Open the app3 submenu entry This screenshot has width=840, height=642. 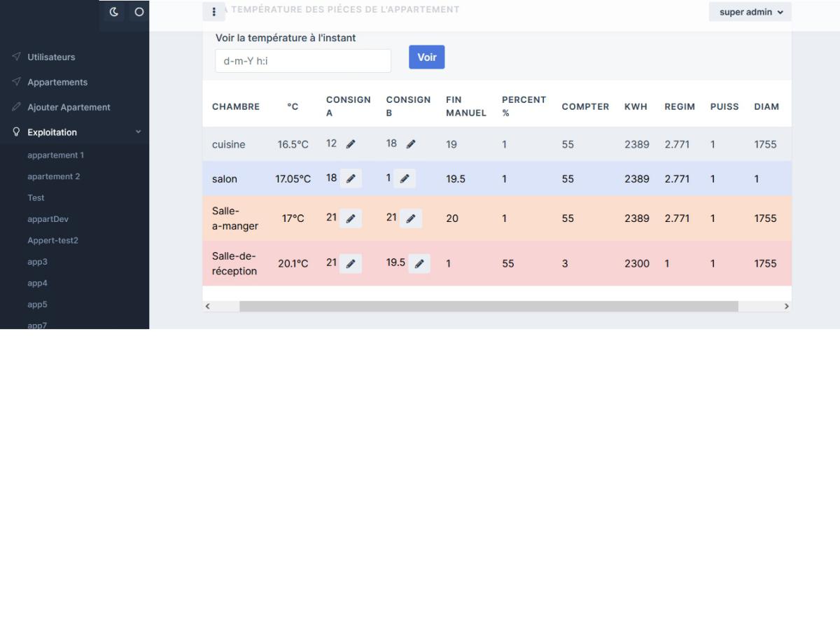(37, 262)
